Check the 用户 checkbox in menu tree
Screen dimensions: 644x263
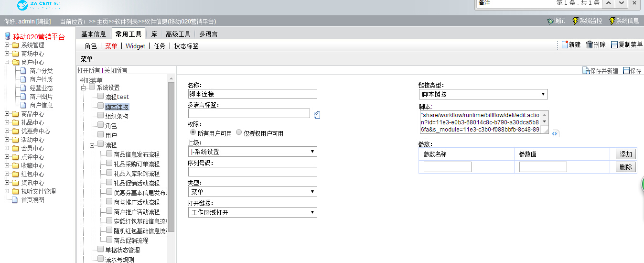pos(100,134)
